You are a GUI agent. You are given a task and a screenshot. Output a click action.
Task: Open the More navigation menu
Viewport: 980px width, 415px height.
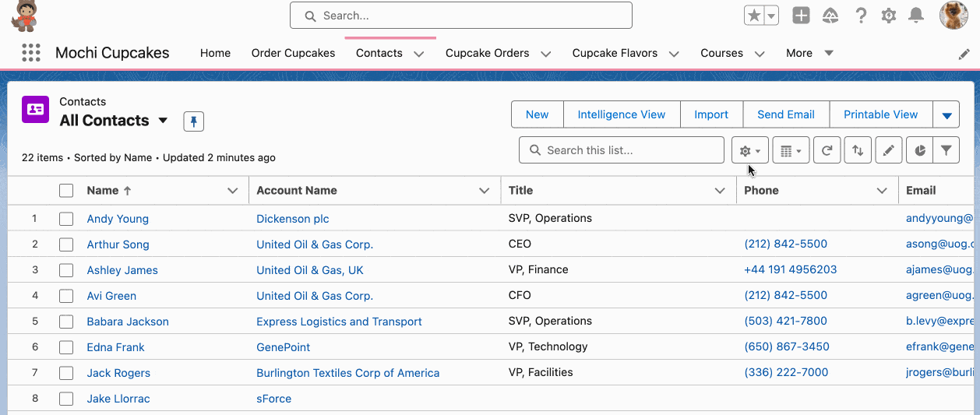(809, 53)
